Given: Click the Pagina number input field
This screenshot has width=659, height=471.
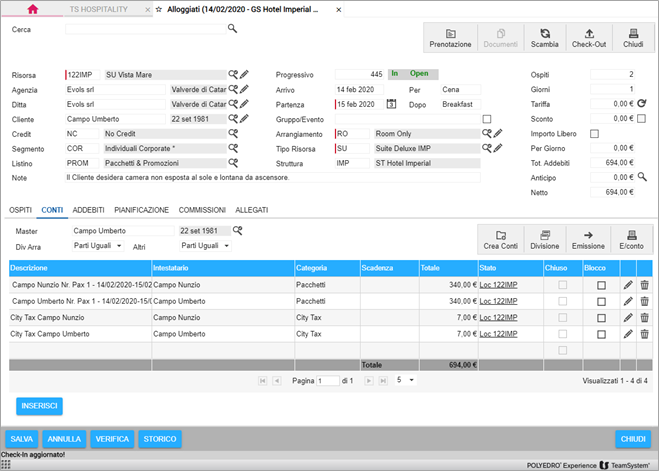Looking at the screenshot, I should [328, 381].
